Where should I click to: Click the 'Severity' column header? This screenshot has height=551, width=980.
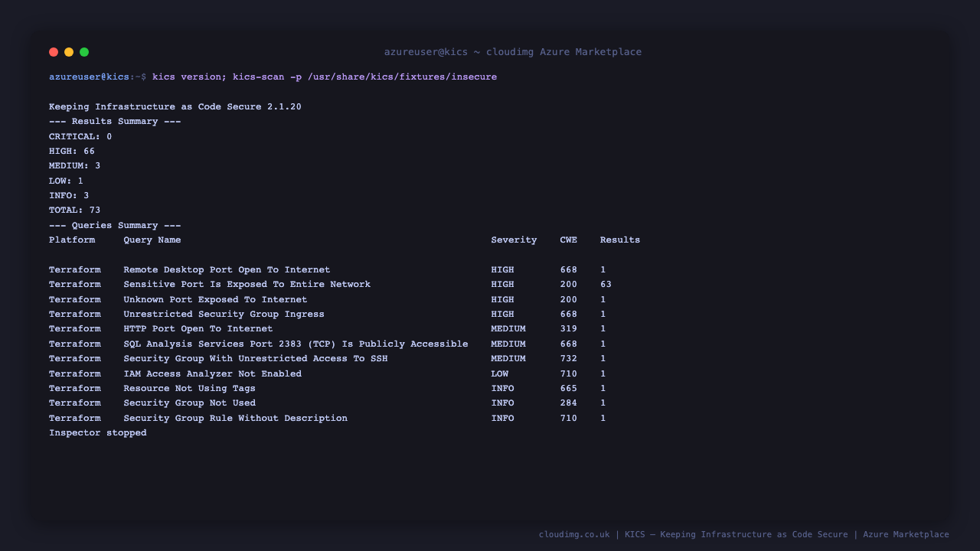point(514,240)
